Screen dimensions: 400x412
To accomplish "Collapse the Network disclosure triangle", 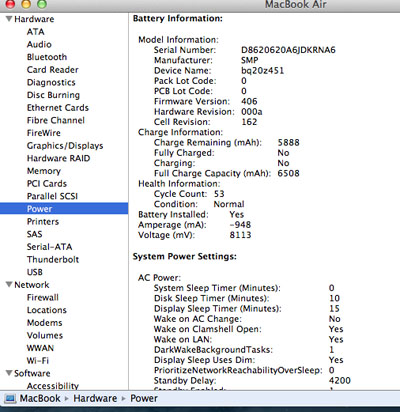I will pos(9,284).
